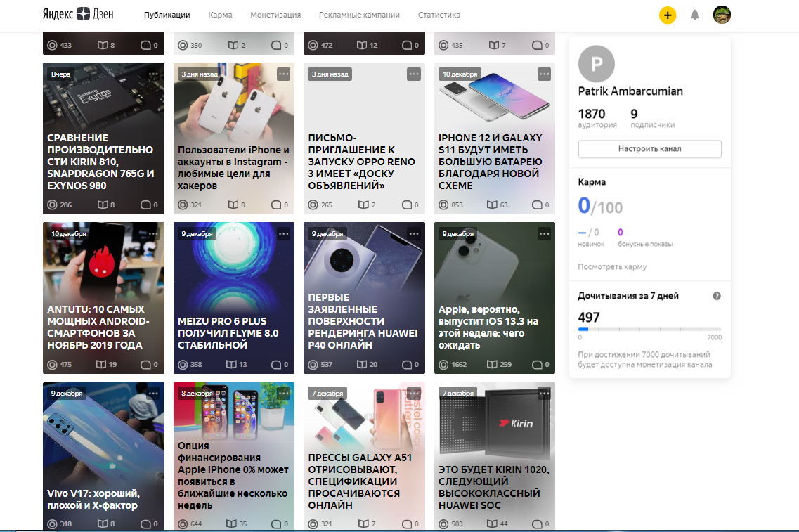This screenshot has height=532, width=799.
Task: Open the user profile avatar in header
Action: (x=722, y=15)
